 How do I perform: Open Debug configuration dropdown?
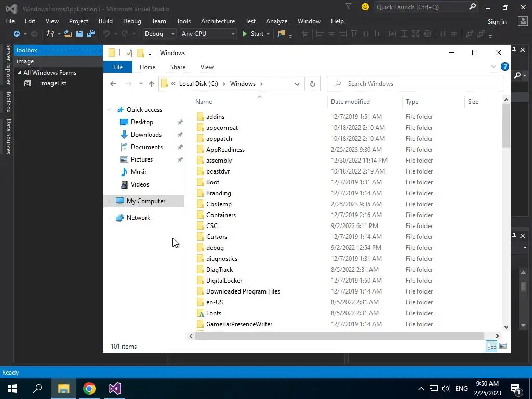(x=159, y=34)
